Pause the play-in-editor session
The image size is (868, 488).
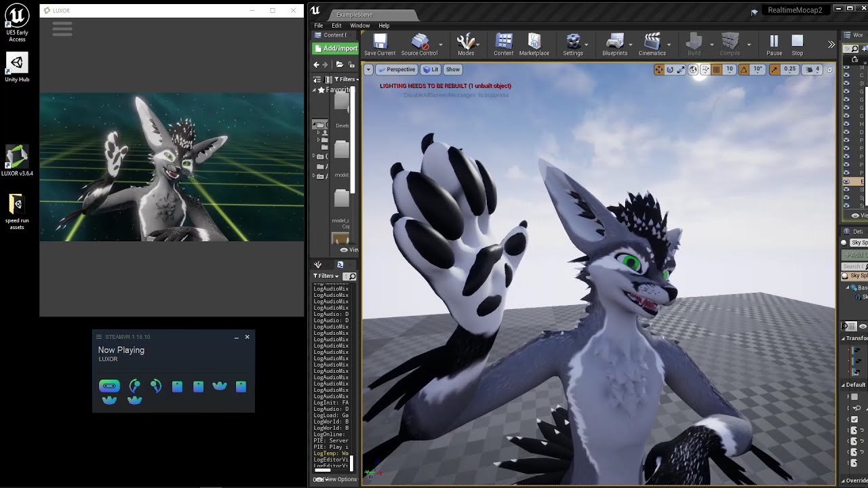774,45
